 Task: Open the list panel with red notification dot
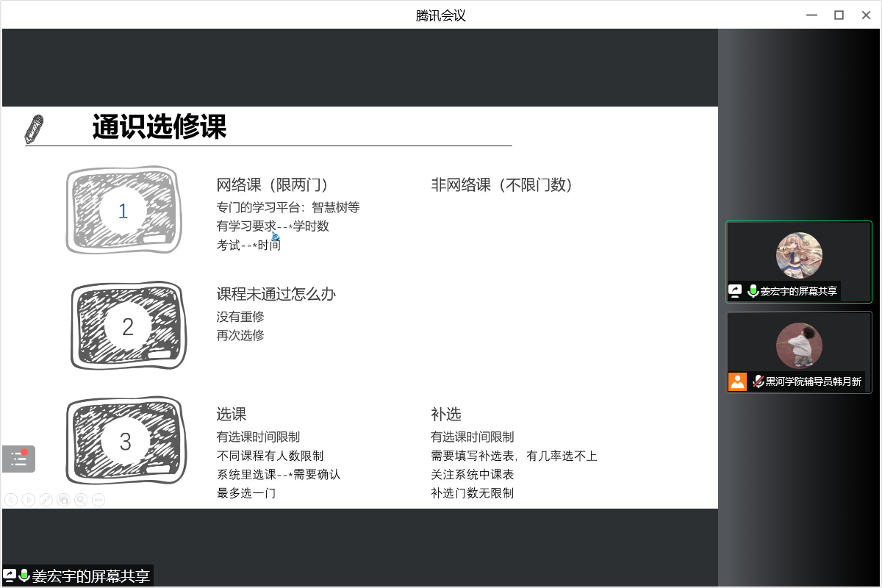[18, 459]
